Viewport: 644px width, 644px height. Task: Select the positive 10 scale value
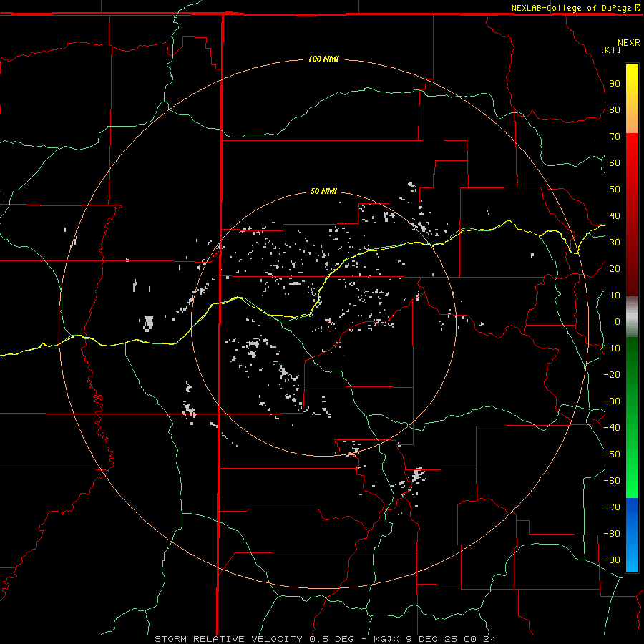point(615,296)
